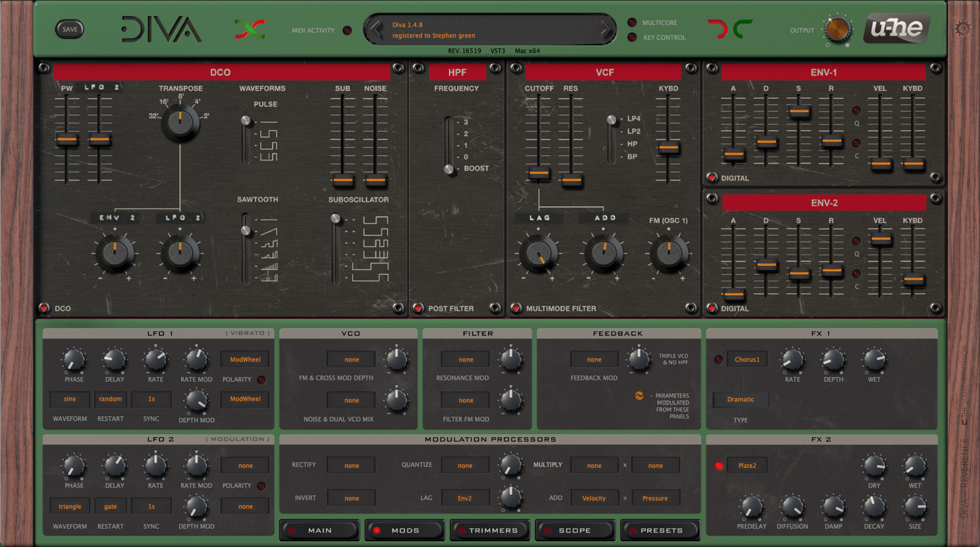Switch to the MAIN tab
980x547 pixels.
click(x=320, y=530)
